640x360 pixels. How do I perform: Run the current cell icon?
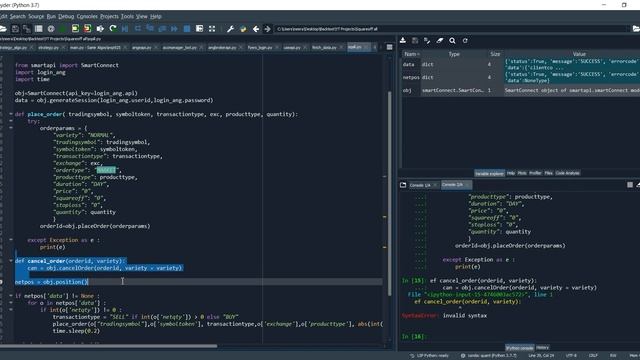coord(76,29)
